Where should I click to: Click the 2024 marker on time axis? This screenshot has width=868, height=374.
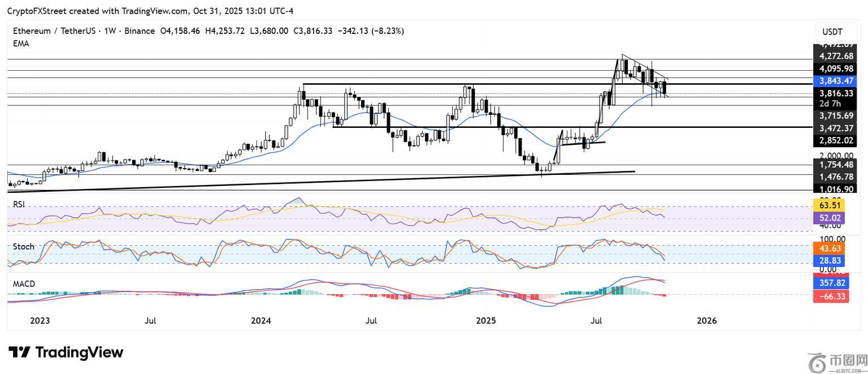pyautogui.click(x=261, y=321)
